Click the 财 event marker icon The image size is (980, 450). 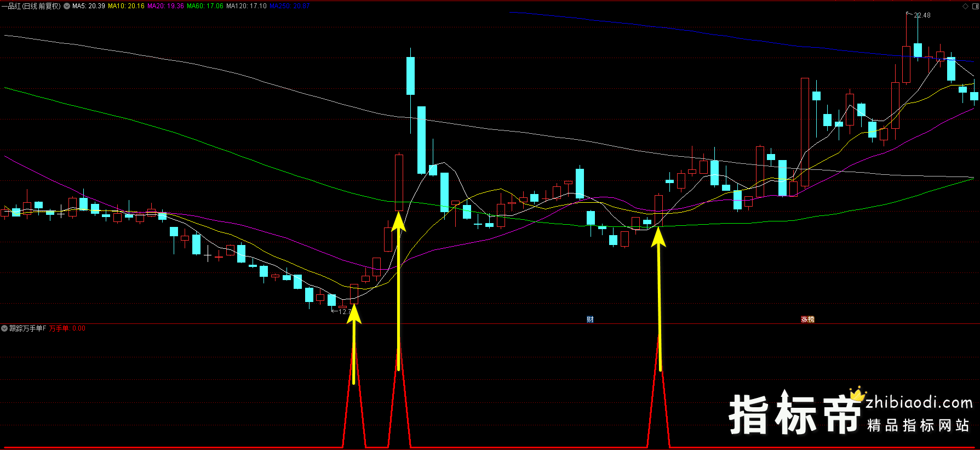pyautogui.click(x=590, y=320)
